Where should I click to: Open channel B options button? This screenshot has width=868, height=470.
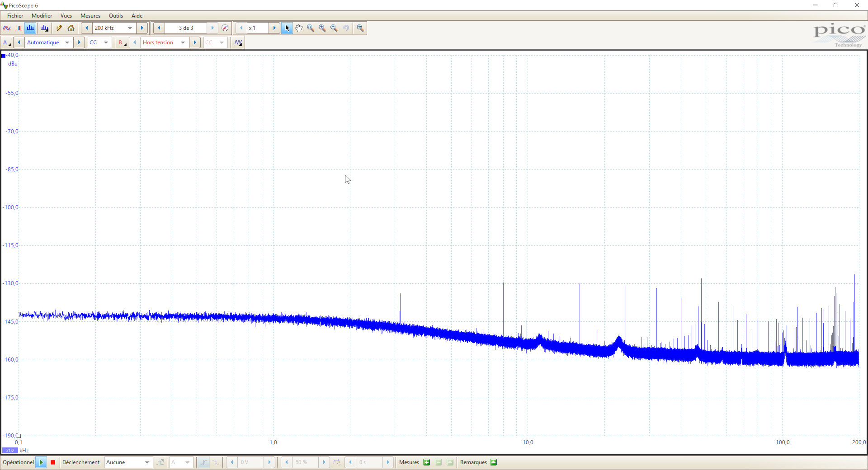122,42
